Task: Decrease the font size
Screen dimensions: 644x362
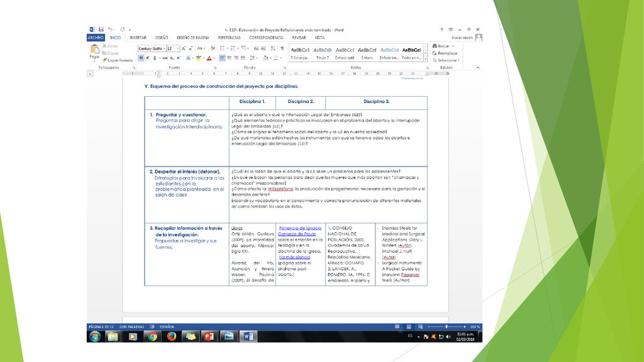Action: coord(191,48)
